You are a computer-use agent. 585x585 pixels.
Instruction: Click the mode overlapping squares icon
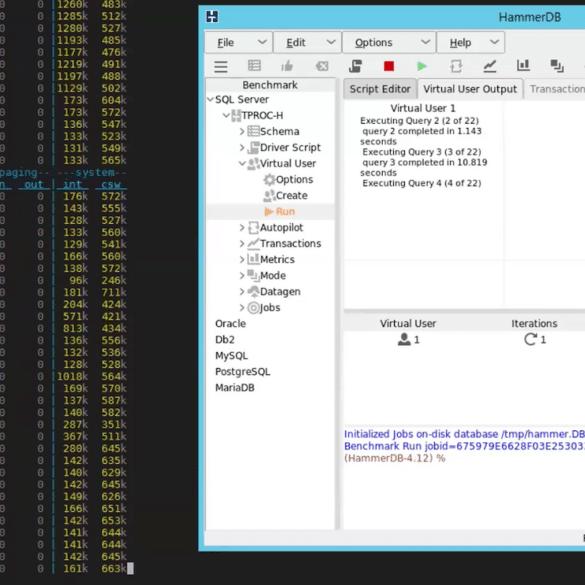tap(557, 66)
